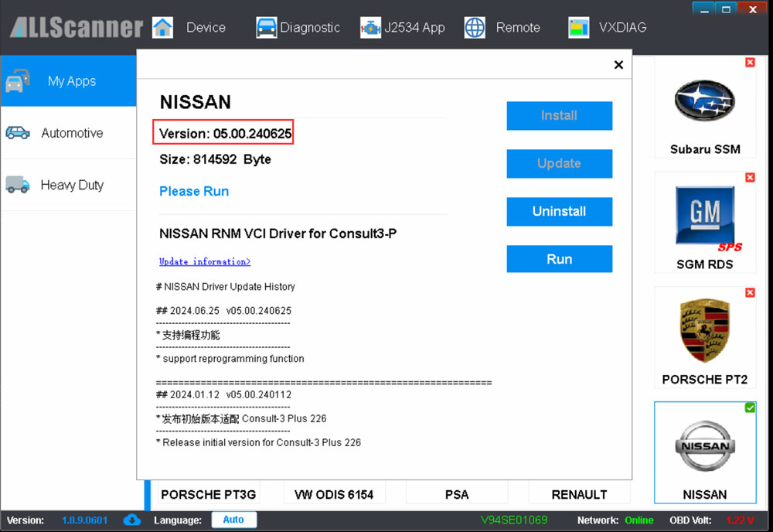Screen dimensions: 773x532
Task: Open the Update information link
Action: (205, 261)
